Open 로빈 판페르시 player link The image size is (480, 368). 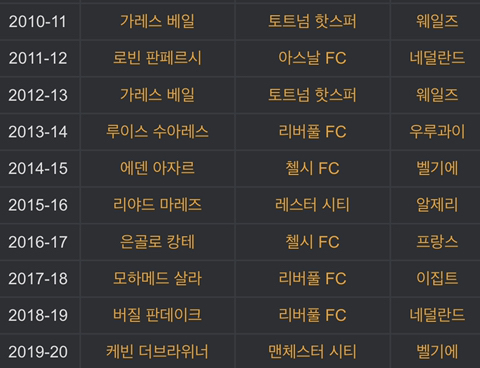[157, 58]
